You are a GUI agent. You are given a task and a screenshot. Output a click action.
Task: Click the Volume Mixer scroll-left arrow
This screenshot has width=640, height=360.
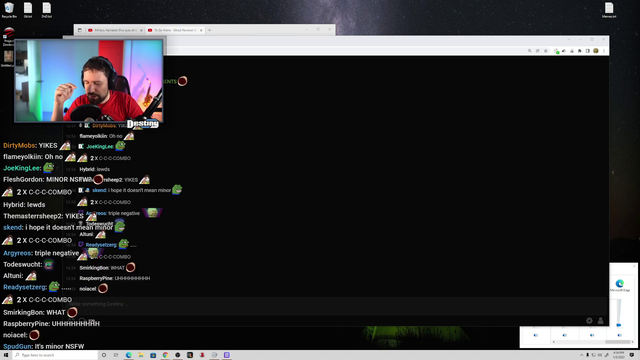pos(553,342)
